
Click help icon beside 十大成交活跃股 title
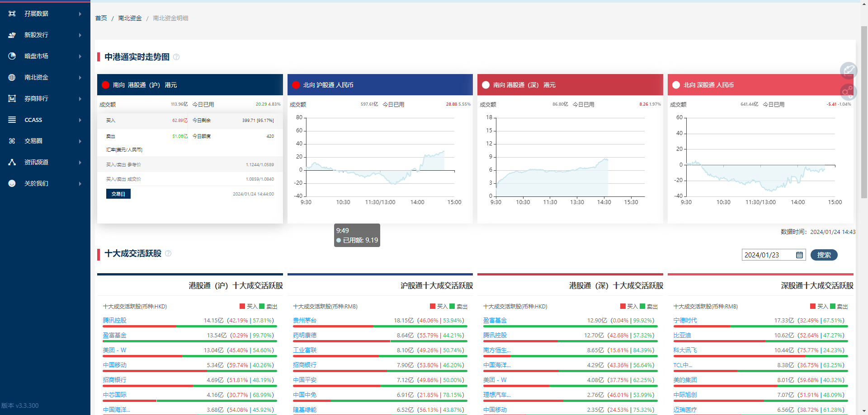(168, 253)
